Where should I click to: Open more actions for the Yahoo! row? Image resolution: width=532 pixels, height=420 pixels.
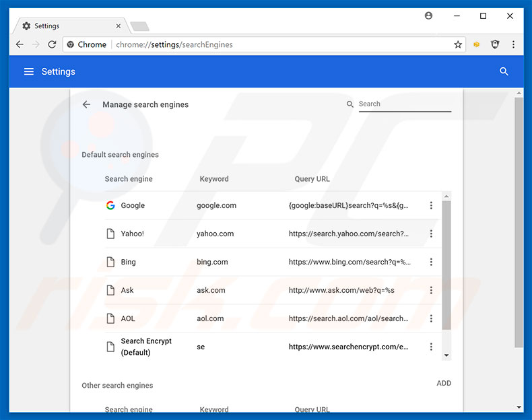(x=431, y=233)
